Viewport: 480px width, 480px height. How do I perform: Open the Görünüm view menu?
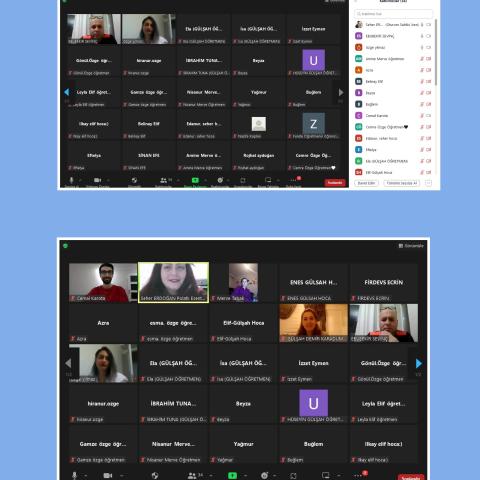[x=411, y=246]
